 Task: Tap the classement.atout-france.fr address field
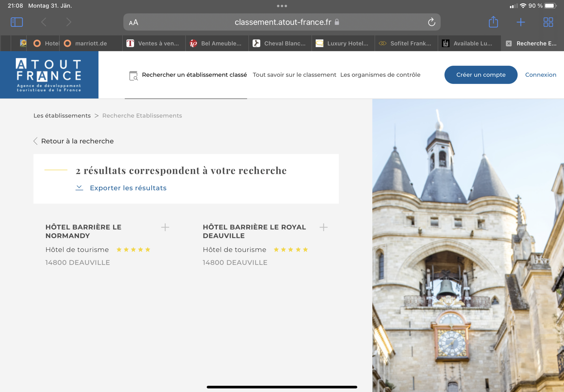[282, 22]
